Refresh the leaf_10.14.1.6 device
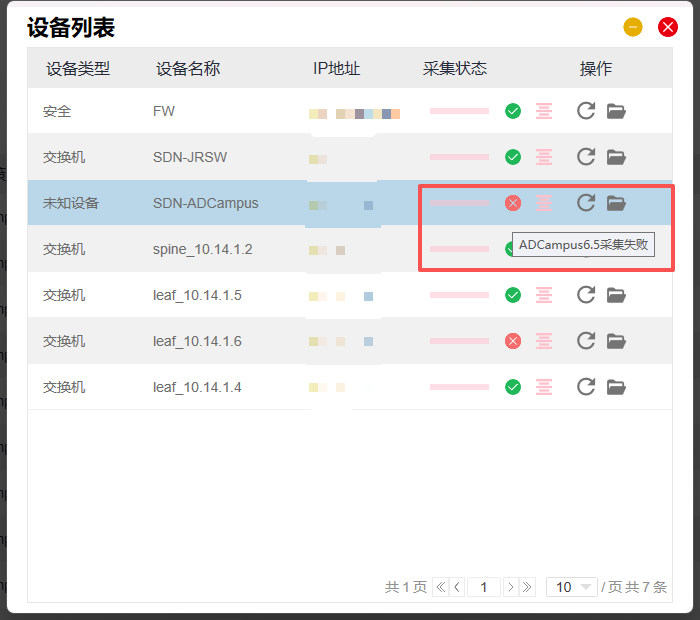The width and height of the screenshot is (700, 620). pos(586,341)
